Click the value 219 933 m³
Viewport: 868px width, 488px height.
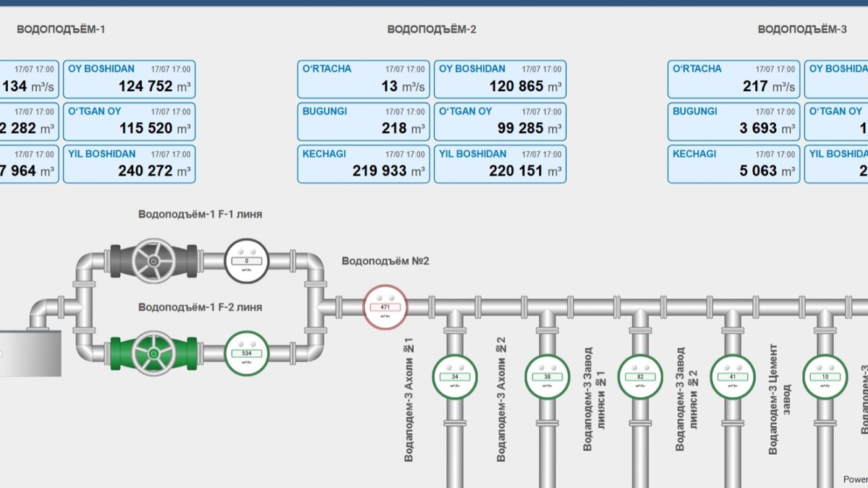(x=389, y=171)
